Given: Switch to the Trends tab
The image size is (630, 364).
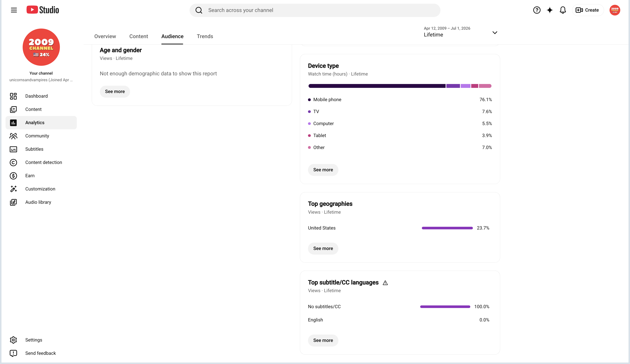Looking at the screenshot, I should tap(205, 36).
